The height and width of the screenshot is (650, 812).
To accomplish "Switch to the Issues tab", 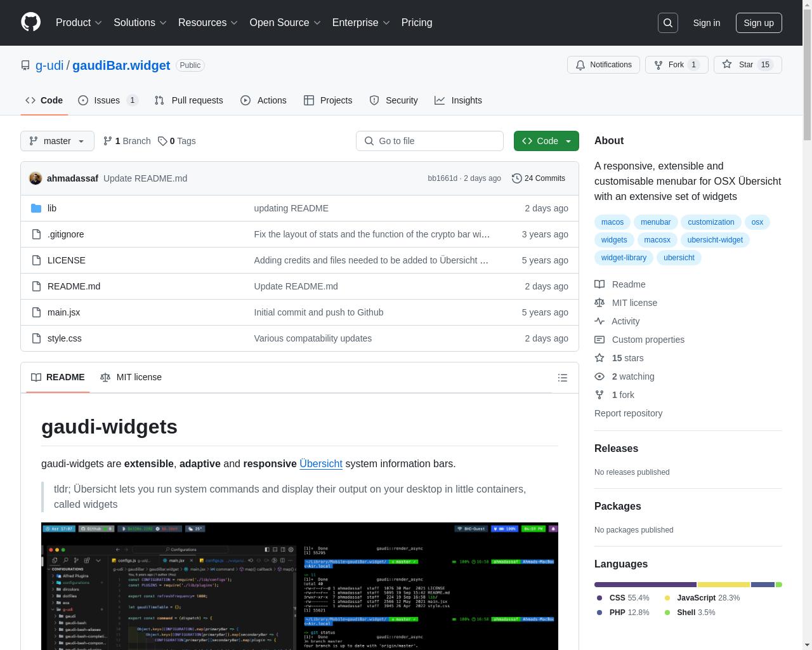I will click(108, 100).
